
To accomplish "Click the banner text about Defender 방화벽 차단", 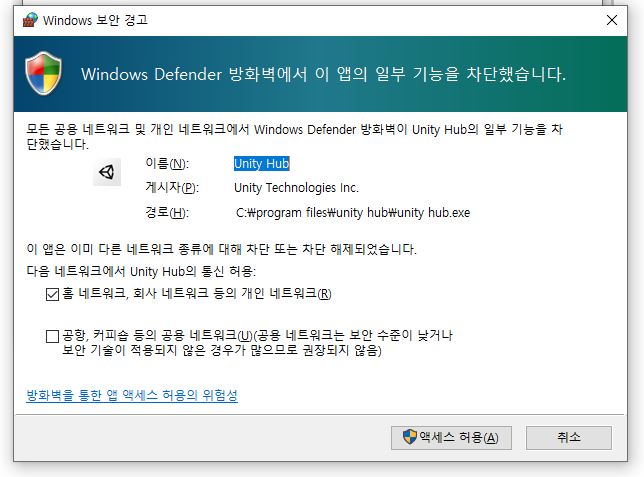I will 323,74.
